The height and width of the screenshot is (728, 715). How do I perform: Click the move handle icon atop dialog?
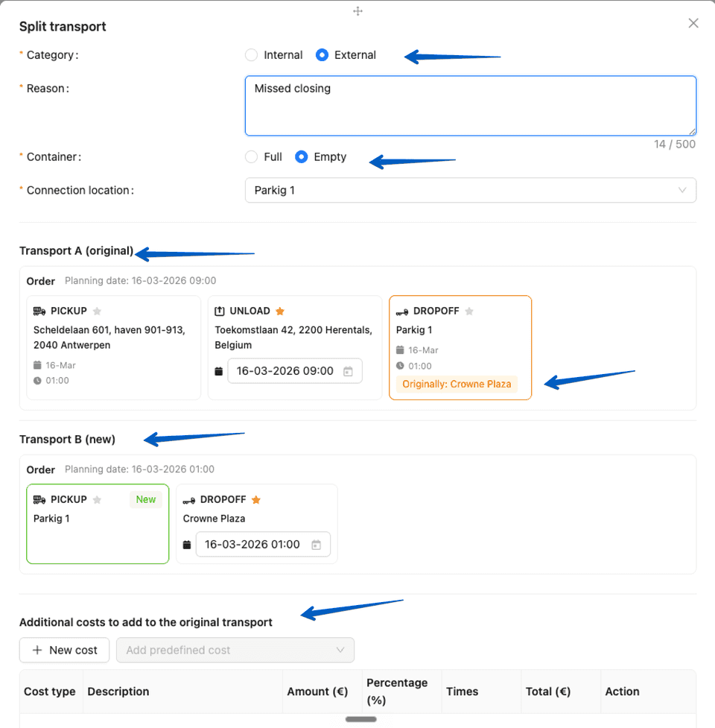(x=357, y=11)
